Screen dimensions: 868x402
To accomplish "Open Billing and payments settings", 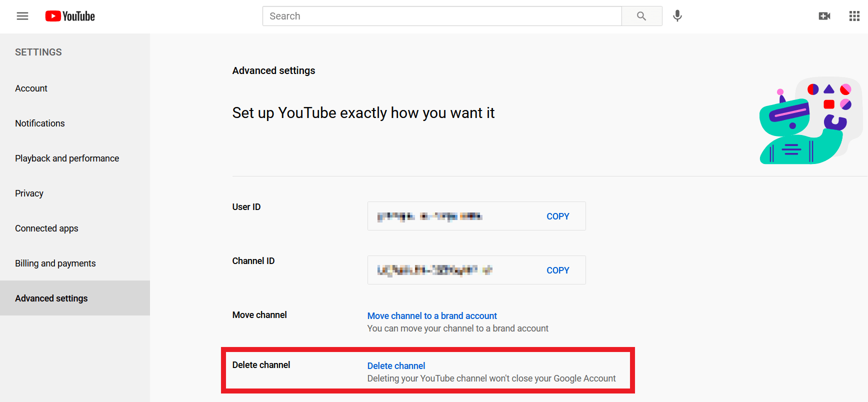I will (55, 263).
